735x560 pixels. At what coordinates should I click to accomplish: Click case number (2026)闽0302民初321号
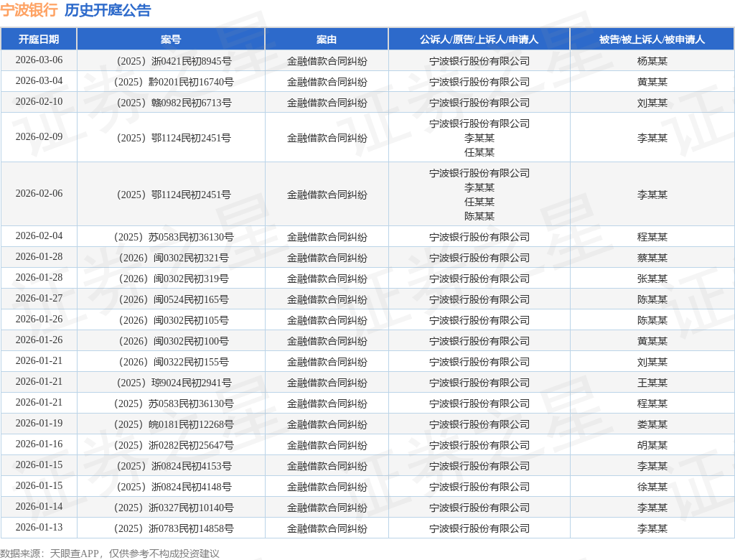coord(174,258)
